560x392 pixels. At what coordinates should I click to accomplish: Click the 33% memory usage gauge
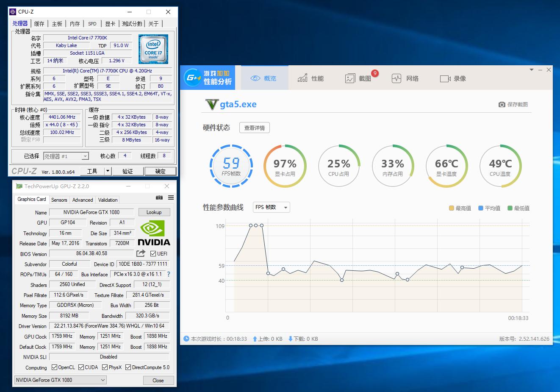click(393, 166)
